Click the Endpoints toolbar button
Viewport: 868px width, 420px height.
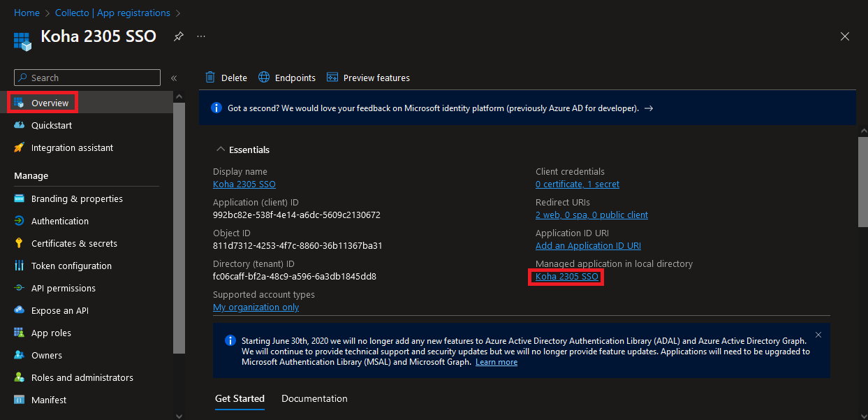click(x=287, y=78)
